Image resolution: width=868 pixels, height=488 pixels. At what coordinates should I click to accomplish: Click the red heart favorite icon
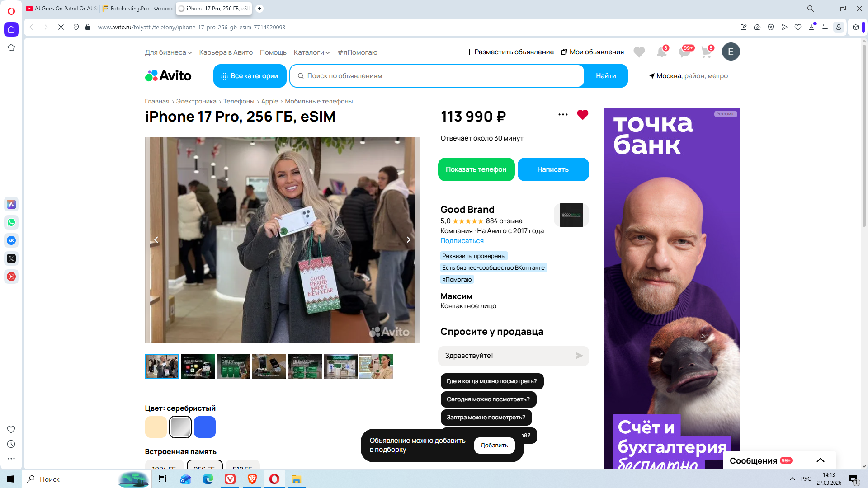[x=582, y=115]
